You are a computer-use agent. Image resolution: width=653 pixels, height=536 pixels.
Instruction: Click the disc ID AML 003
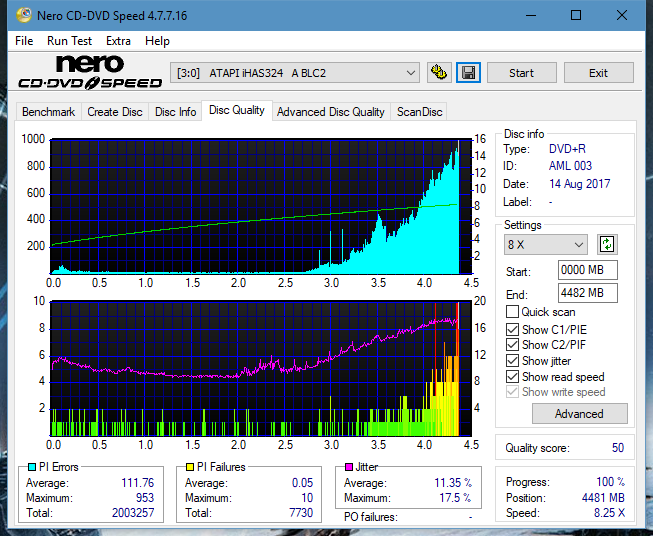click(570, 166)
